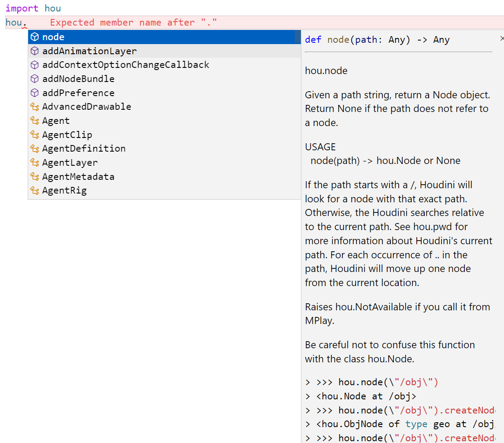Click the class icon beside AgentClip
The image size is (504, 443).
tap(34, 134)
